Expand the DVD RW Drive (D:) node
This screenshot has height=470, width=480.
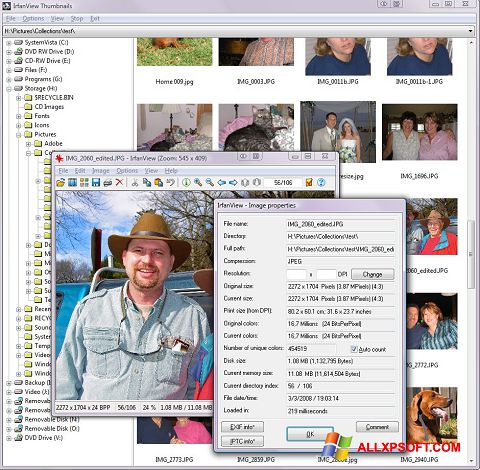point(9,52)
